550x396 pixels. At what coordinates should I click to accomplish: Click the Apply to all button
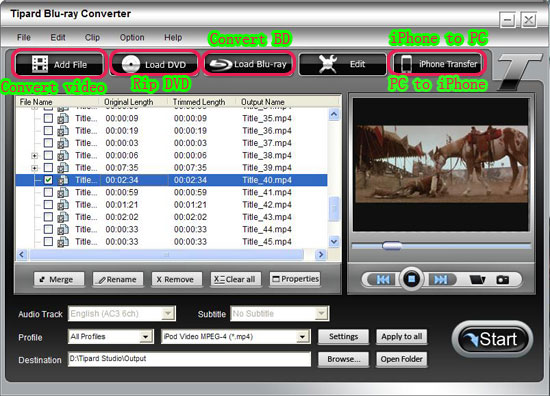tap(402, 337)
